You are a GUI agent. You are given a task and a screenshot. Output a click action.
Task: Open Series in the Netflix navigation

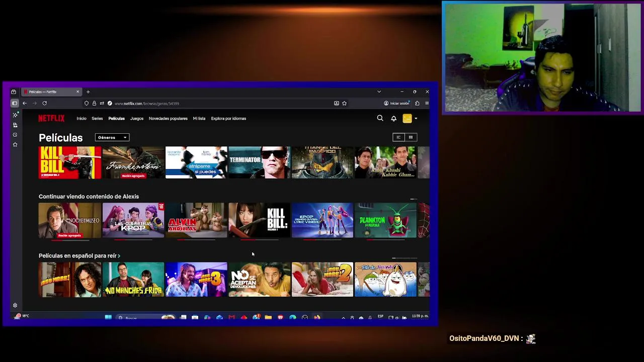coord(97,119)
